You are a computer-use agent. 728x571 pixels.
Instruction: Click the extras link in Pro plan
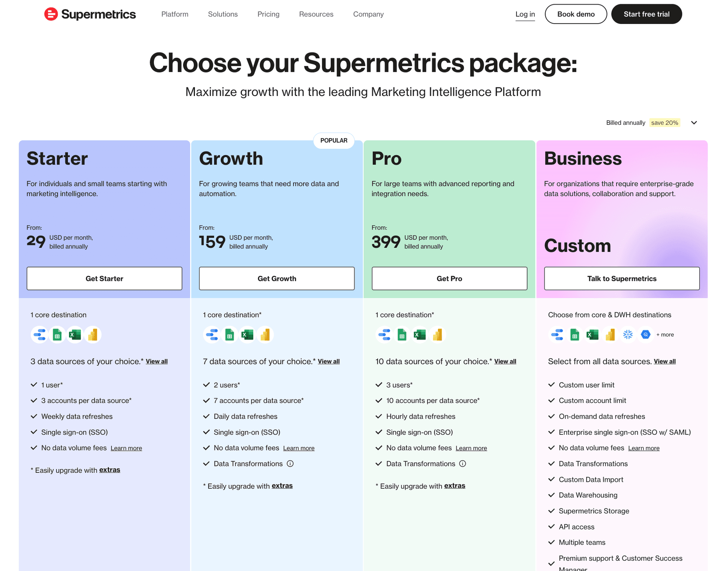click(x=455, y=486)
